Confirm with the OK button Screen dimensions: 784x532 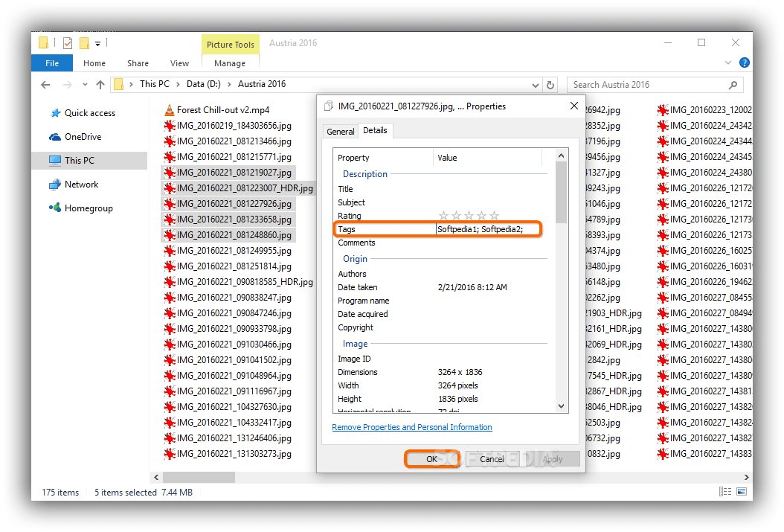[432, 458]
